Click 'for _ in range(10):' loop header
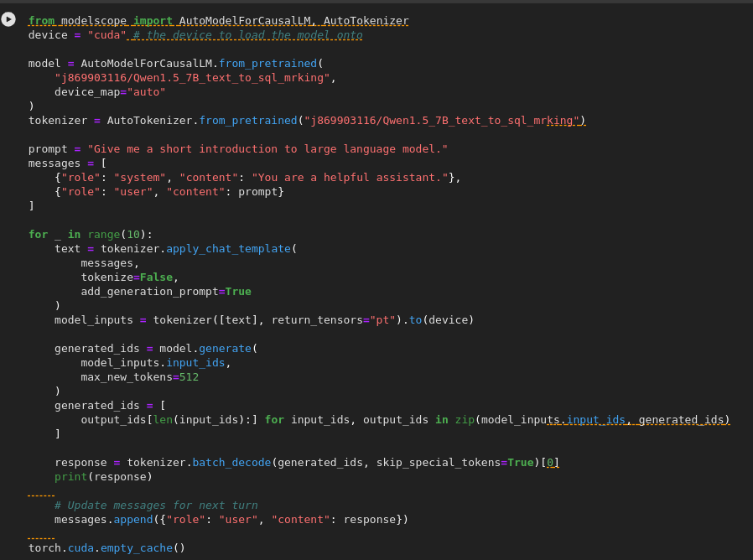 tap(91, 235)
